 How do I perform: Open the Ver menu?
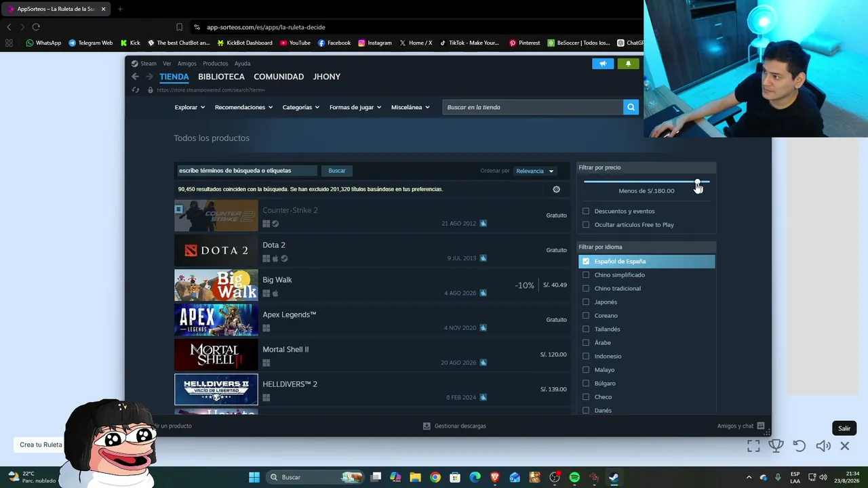click(167, 64)
